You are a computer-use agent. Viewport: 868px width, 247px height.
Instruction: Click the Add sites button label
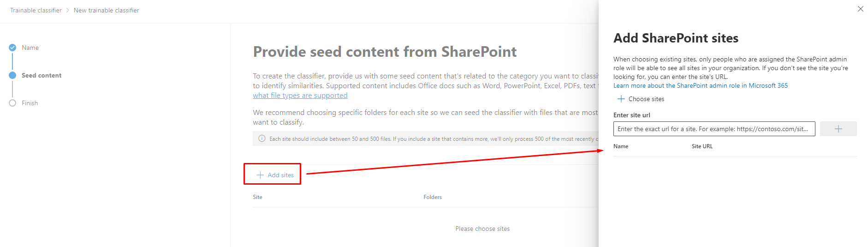click(x=280, y=175)
